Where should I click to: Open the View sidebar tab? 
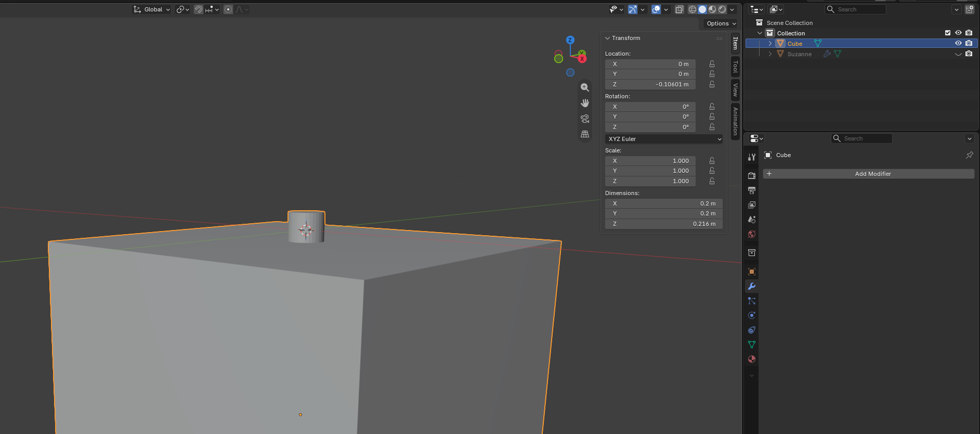point(735,90)
